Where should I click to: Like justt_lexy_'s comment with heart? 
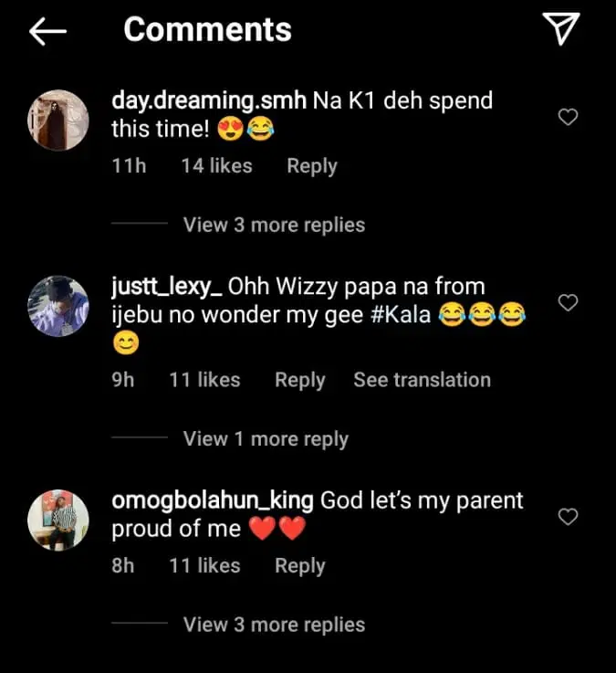[568, 302]
